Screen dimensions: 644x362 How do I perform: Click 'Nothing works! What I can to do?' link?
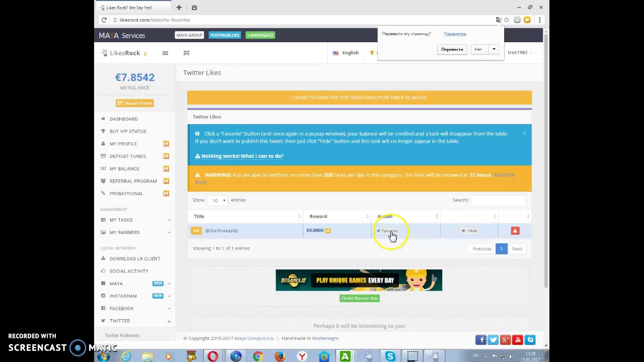pos(242,156)
